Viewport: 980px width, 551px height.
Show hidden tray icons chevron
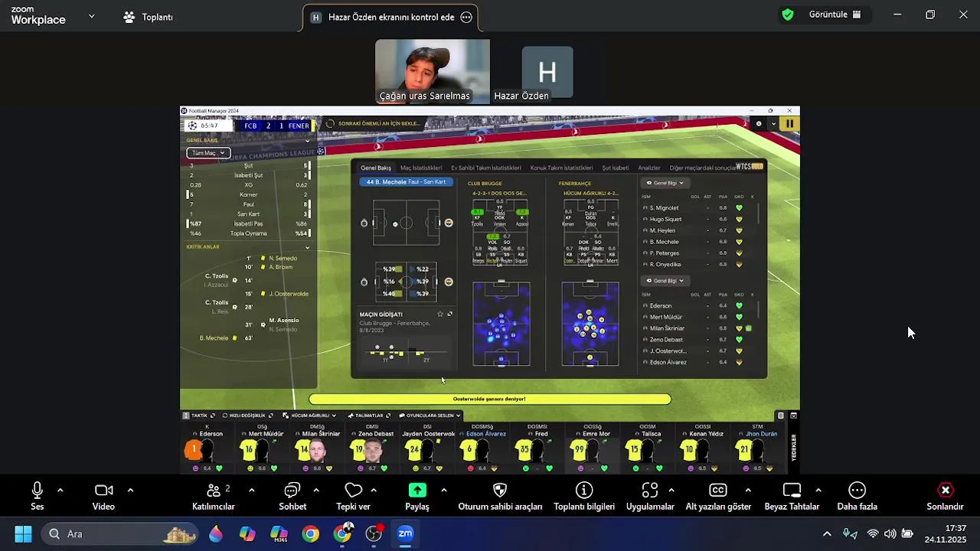click(x=827, y=534)
